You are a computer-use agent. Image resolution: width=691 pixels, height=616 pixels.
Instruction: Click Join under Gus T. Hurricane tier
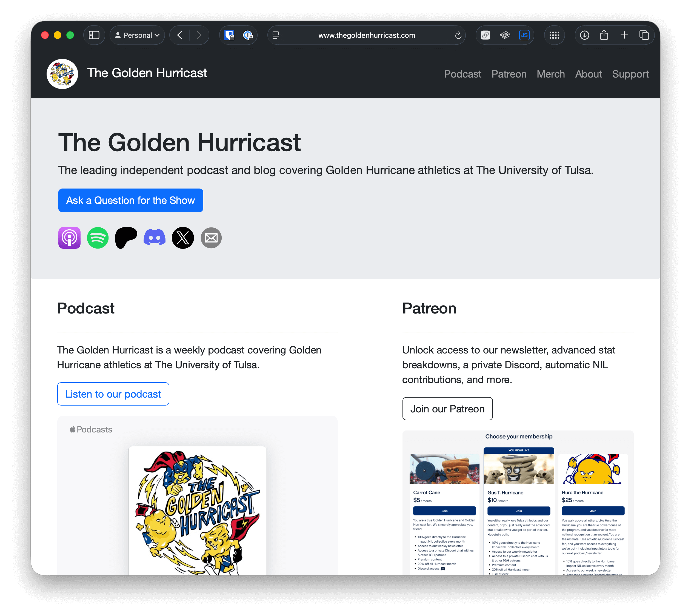[x=518, y=511]
